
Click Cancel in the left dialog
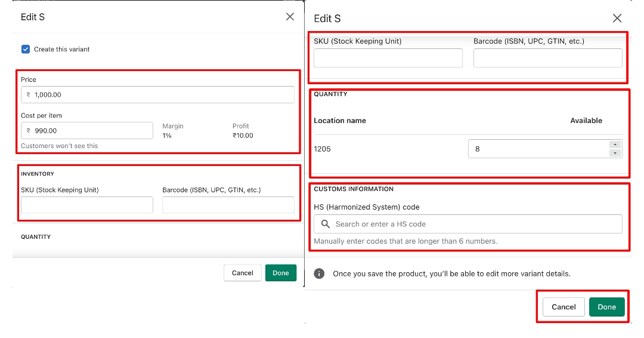click(x=242, y=273)
